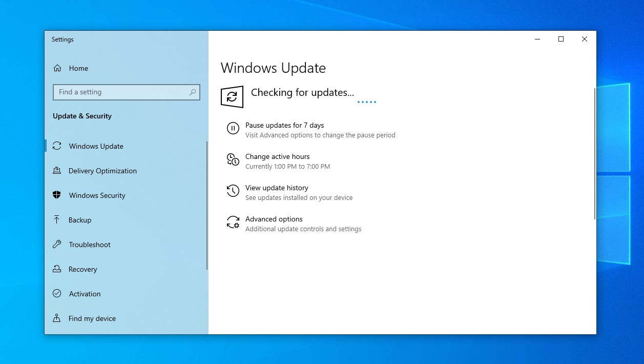The width and height of the screenshot is (644, 364).
Task: Click the Find a setting search box
Action: (x=127, y=92)
